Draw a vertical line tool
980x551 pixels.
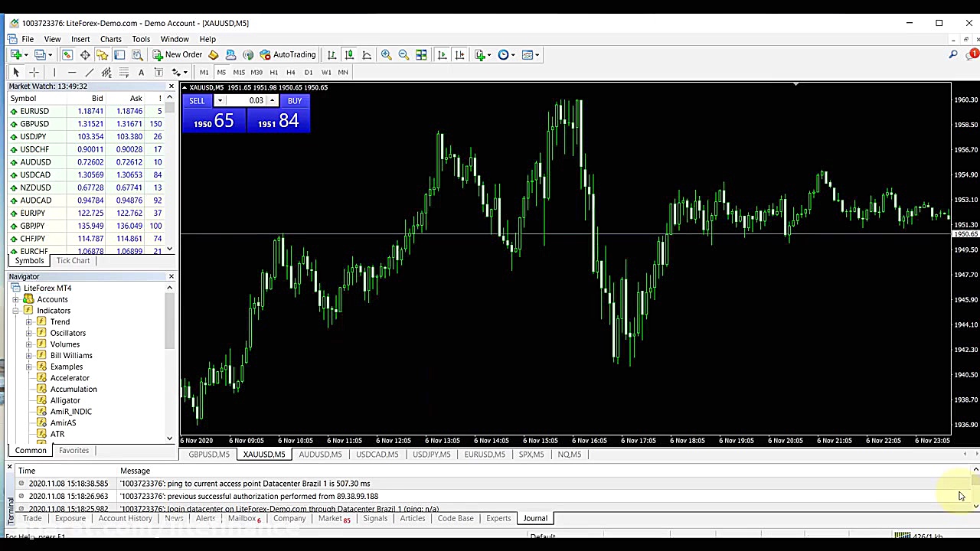[54, 72]
